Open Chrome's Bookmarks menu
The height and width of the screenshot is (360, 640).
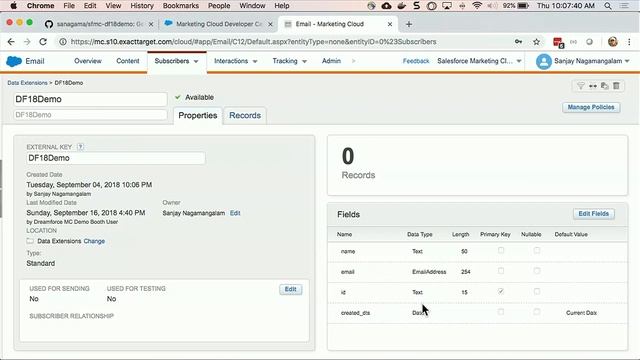pos(180,6)
